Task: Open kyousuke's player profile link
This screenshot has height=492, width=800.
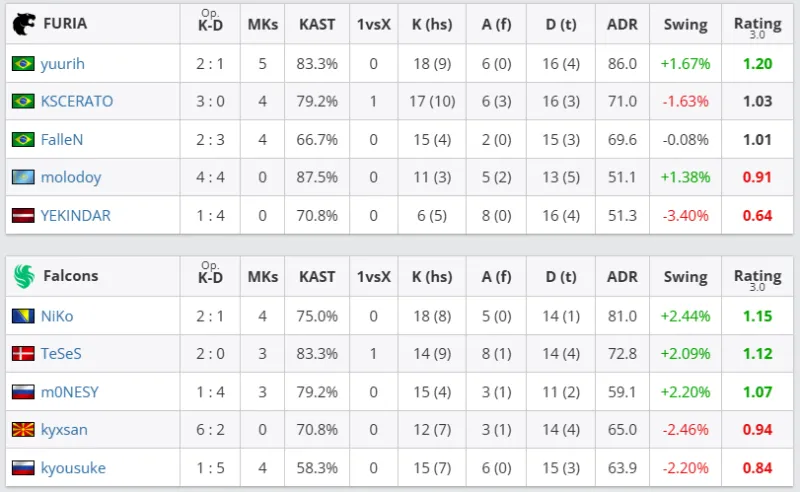Action: click(x=72, y=468)
